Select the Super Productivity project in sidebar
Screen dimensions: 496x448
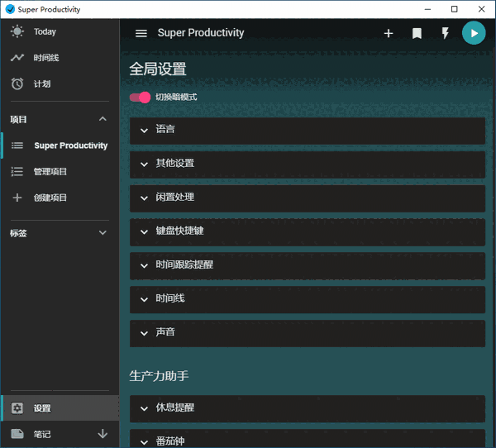[x=60, y=145]
